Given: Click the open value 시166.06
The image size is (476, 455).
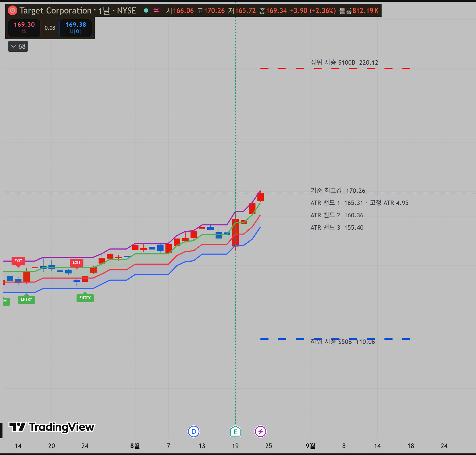Looking at the screenshot, I should 180,11.
